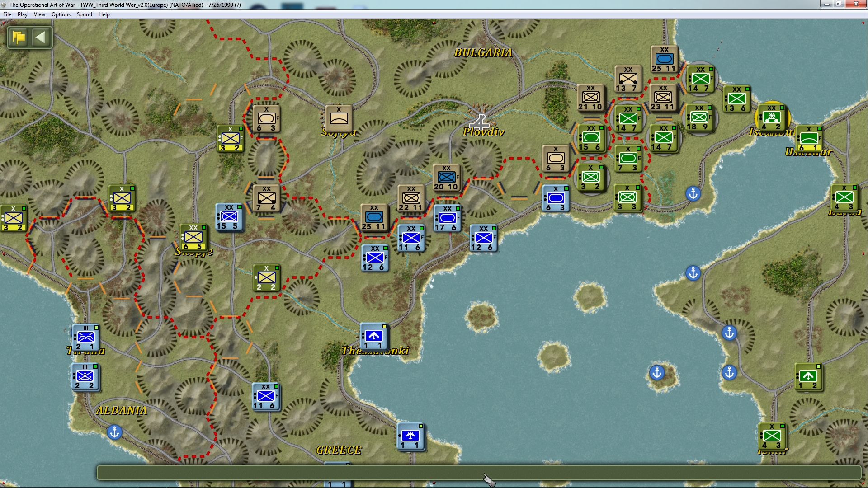Click the yellow flags button
868x488 pixels.
click(19, 37)
